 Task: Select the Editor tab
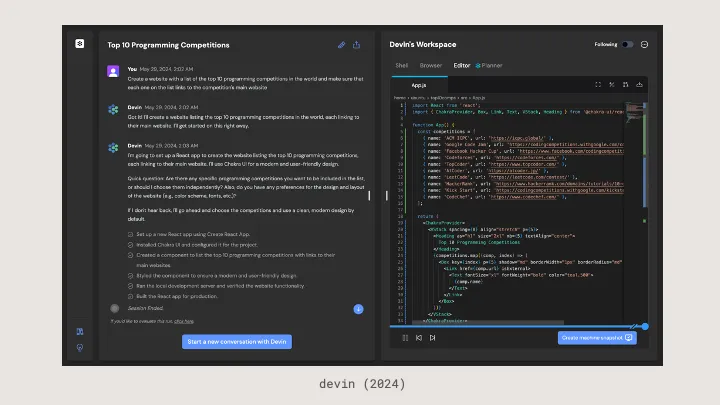pyautogui.click(x=462, y=66)
